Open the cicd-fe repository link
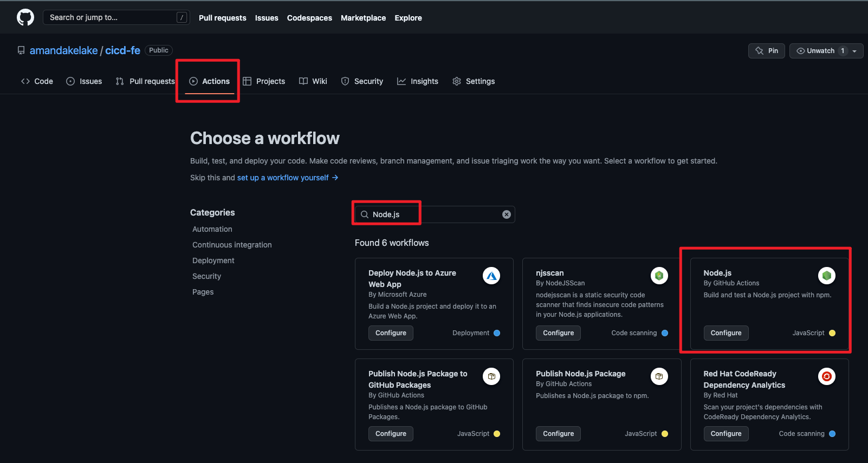Image resolution: width=868 pixels, height=463 pixels. (x=122, y=50)
